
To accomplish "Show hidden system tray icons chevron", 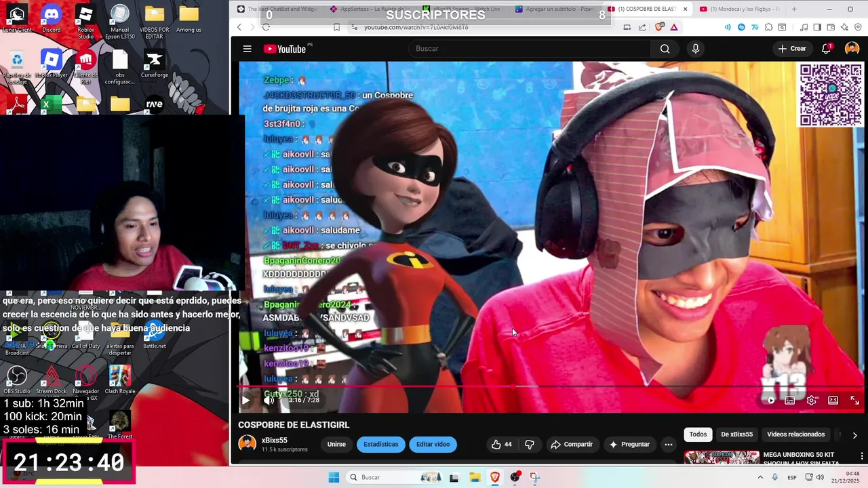I will click(759, 477).
